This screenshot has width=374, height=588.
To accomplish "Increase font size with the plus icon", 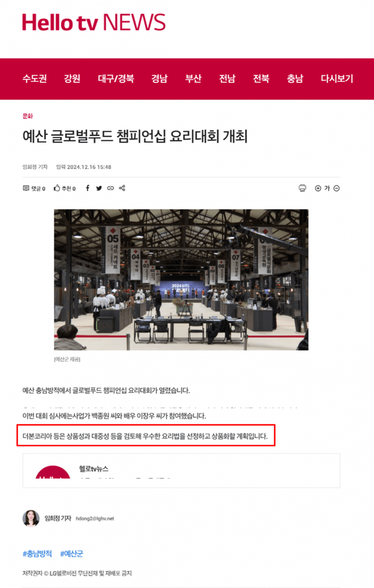I will point(318,188).
